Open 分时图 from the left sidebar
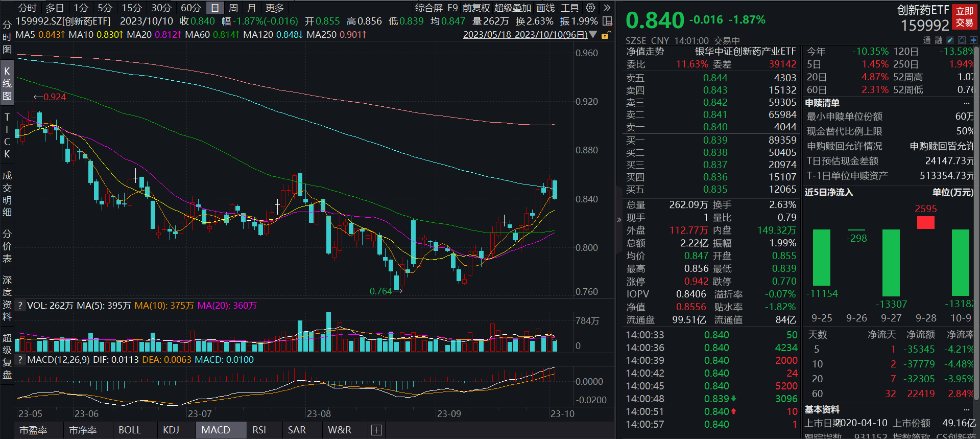The width and height of the screenshot is (980, 439). 7,37
